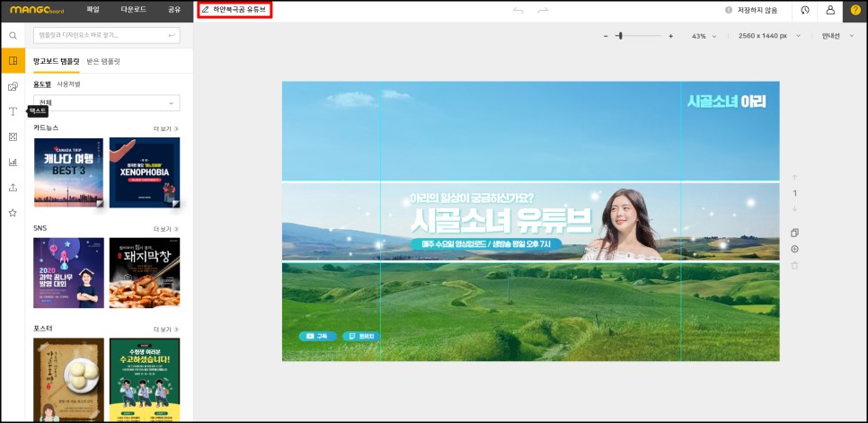The image size is (868, 423).
Task: Select the woman photo on the canvas
Action: click(x=622, y=225)
